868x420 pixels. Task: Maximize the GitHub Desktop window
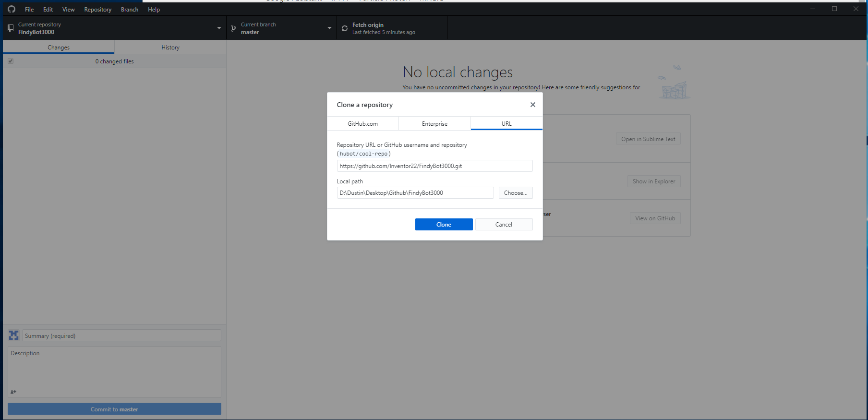point(834,9)
